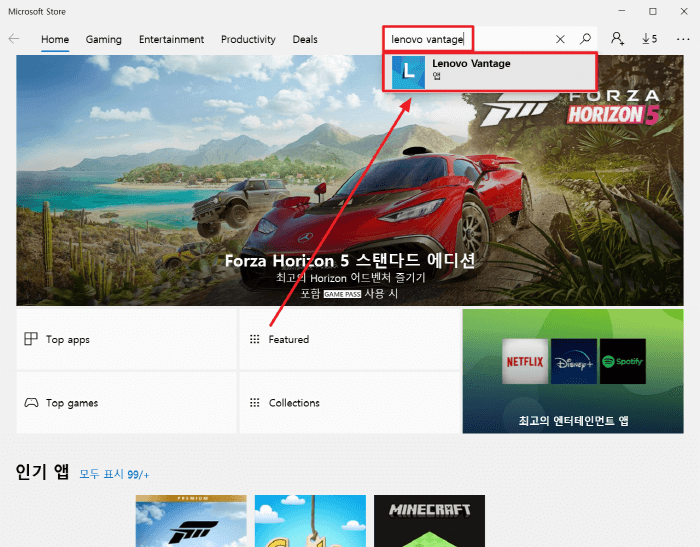
Task: Open the Spotify app tile
Action: point(623,361)
